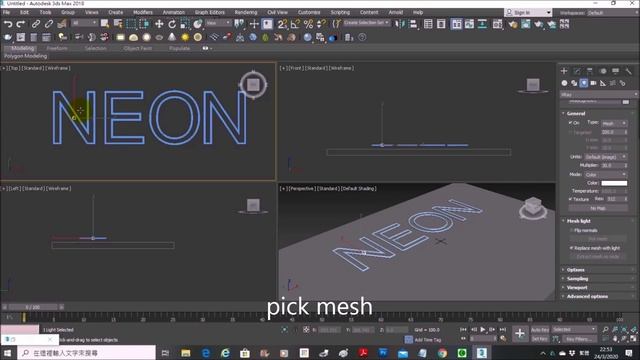Click the Pick mesh button
Screen dimensions: 640x360
click(x=598, y=239)
